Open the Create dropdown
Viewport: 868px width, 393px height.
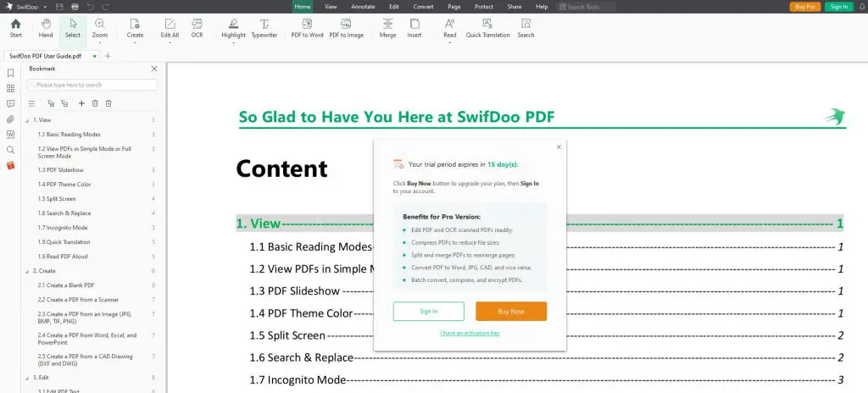pyautogui.click(x=135, y=42)
